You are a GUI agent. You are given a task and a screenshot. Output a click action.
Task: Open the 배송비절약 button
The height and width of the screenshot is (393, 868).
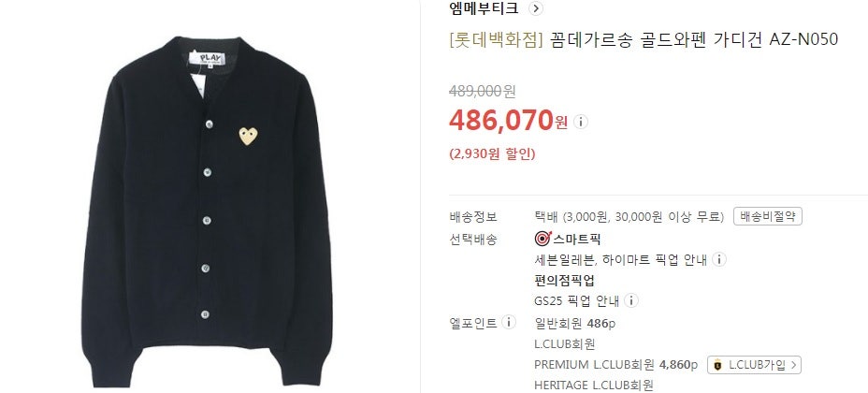767,216
